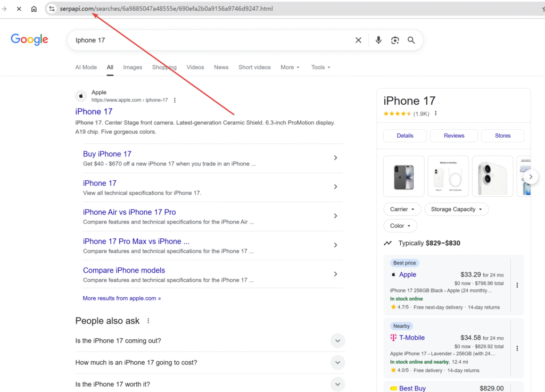
Task: Open three-dot options for T-Mobile offer
Action: coord(517,348)
